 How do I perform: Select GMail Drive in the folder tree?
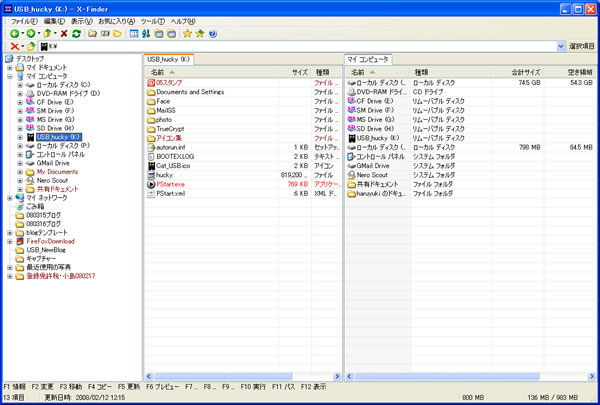53,163
